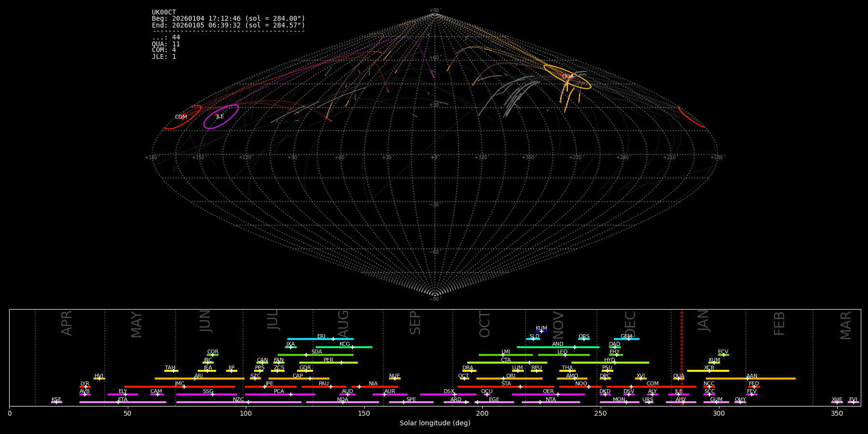Click the 'Solar longitude (deg)' axis label
This screenshot has height=434, width=868.
(x=435, y=423)
